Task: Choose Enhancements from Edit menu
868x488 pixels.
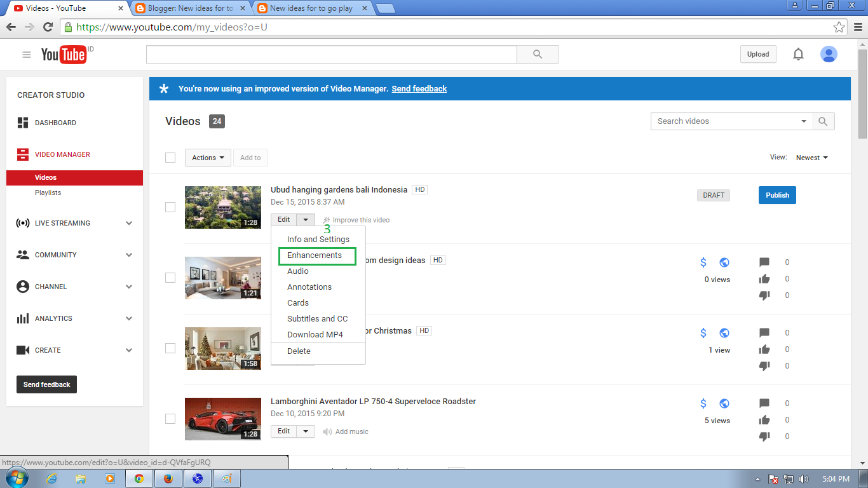Action: [318, 255]
